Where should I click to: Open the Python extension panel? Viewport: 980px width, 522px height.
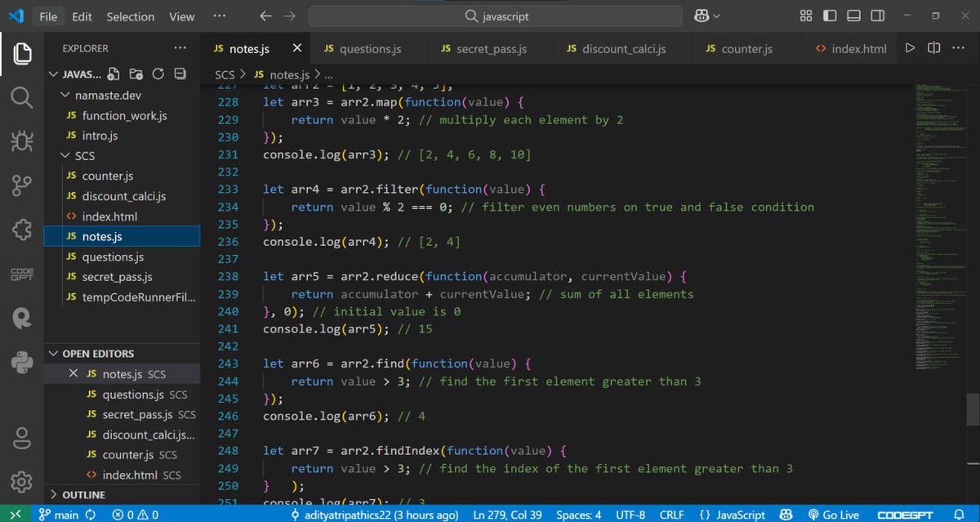tap(21, 361)
